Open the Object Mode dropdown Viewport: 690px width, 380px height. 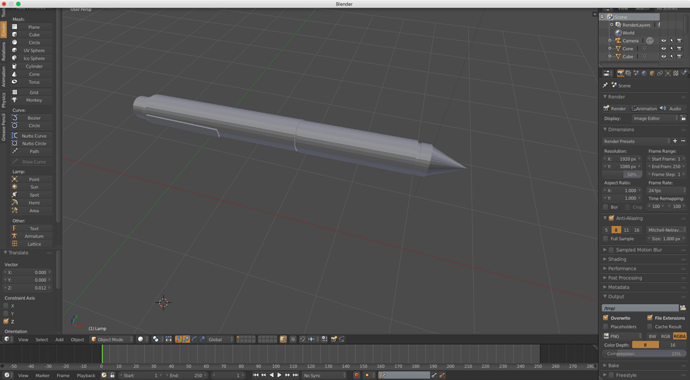point(112,339)
